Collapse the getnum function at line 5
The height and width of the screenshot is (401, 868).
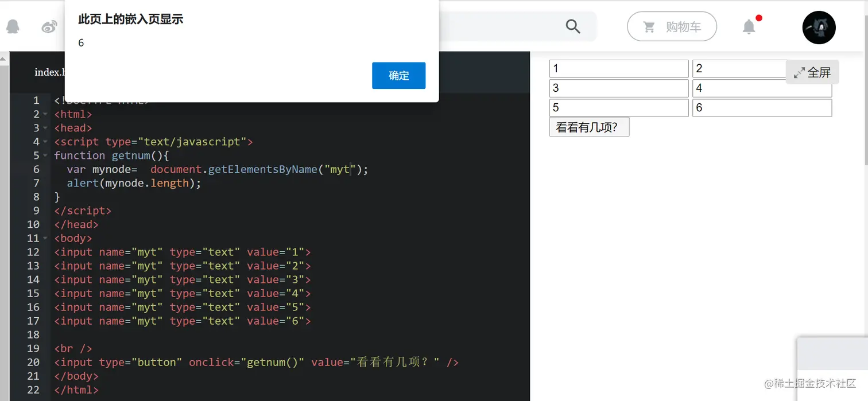click(x=45, y=155)
